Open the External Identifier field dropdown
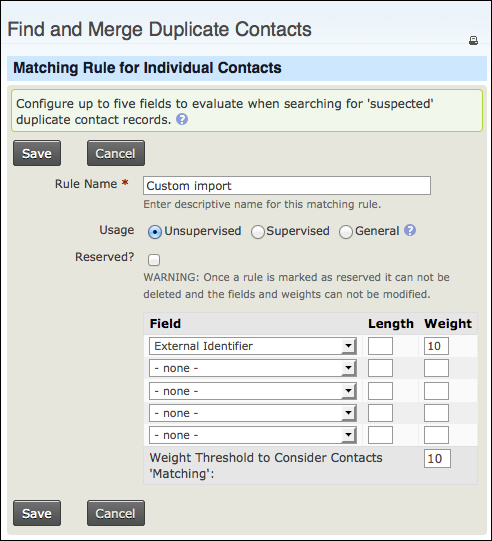 pyautogui.click(x=253, y=346)
